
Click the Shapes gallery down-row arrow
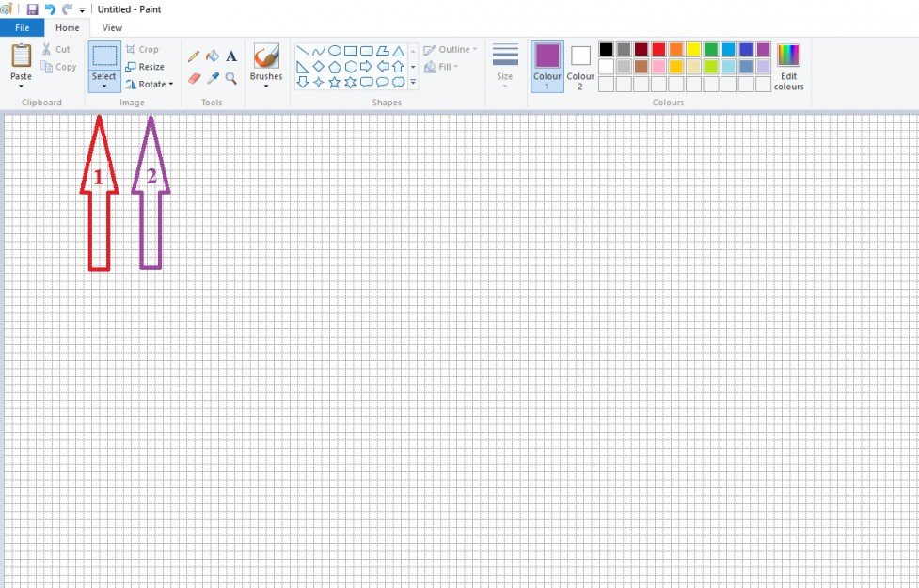(x=413, y=67)
